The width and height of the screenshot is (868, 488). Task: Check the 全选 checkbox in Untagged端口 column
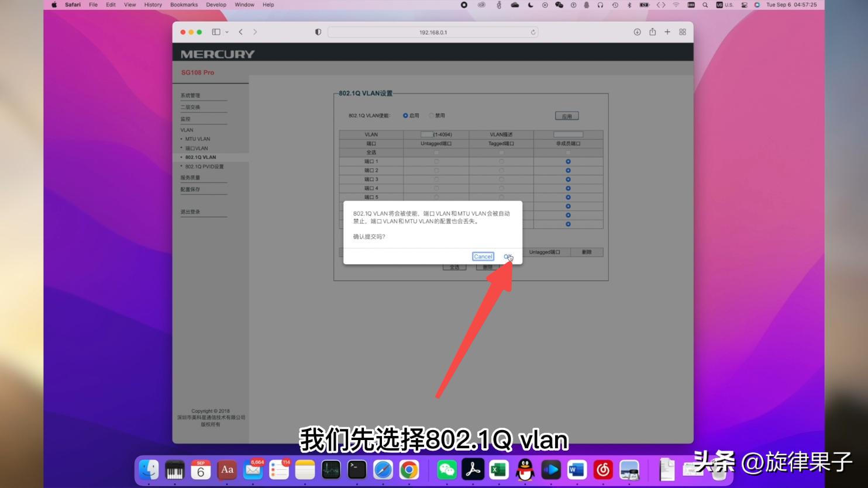(x=435, y=152)
